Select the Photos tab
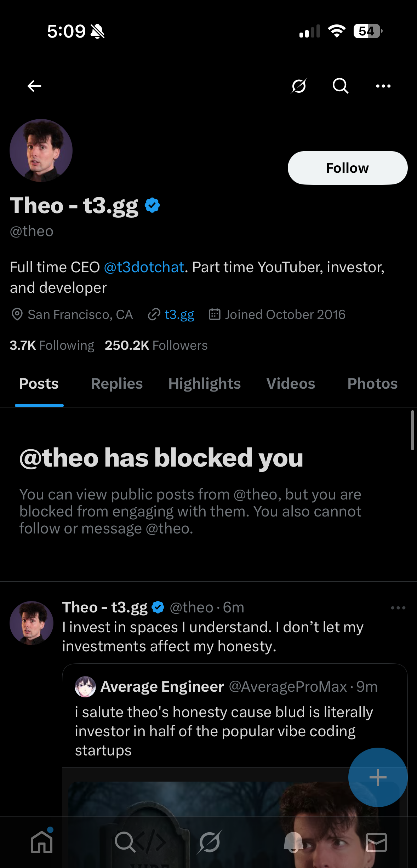 pos(372,384)
